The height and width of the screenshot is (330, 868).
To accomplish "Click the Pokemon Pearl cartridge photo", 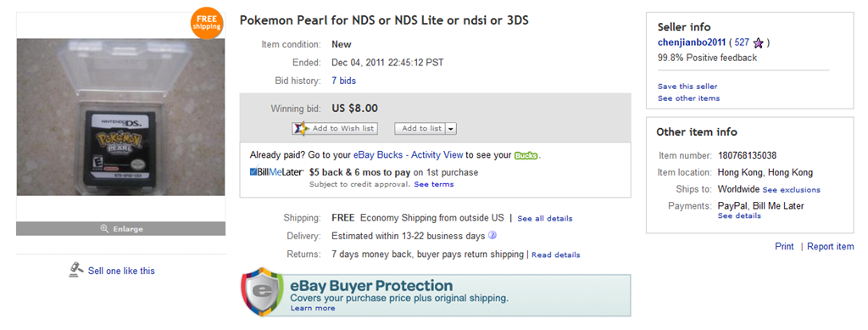I will tap(120, 117).
